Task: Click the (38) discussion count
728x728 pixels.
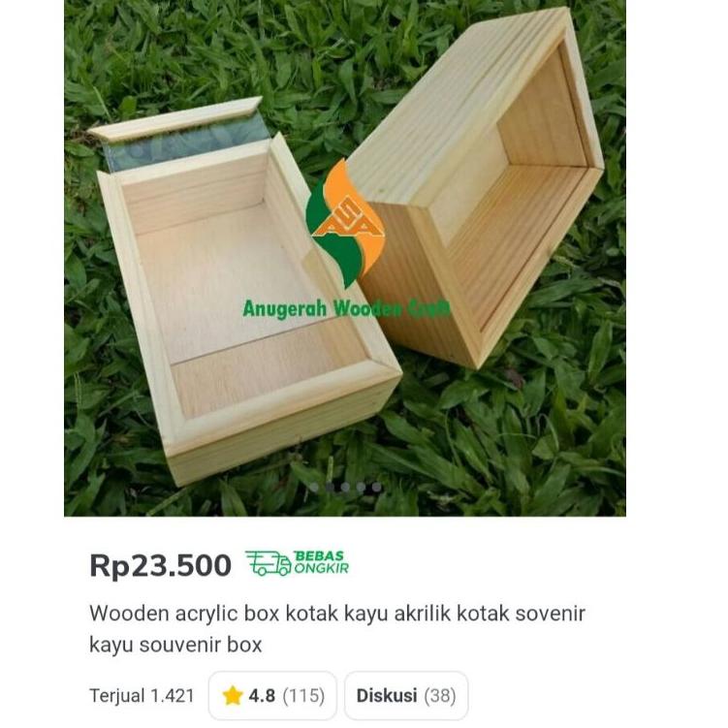Action: tap(440, 695)
